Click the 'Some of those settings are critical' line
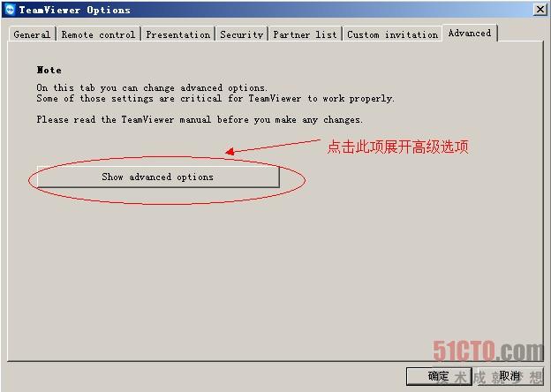 point(215,98)
